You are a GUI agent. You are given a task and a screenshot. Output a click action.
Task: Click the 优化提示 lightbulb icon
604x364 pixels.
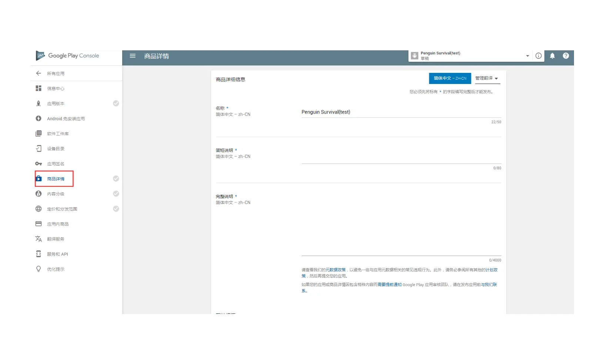coord(39,269)
